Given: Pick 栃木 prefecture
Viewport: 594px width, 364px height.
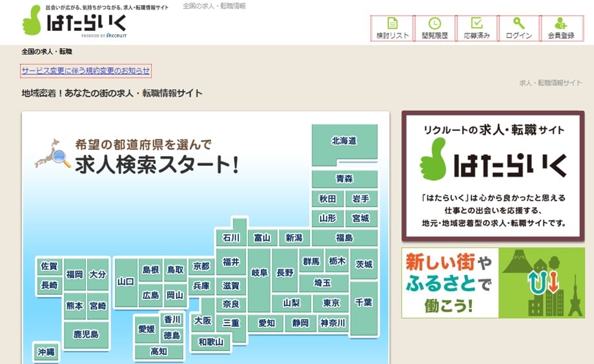Looking at the screenshot, I should coord(337,261).
